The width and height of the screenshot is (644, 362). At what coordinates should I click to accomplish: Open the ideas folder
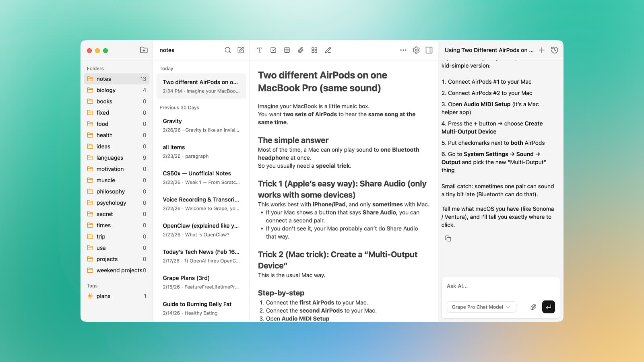click(x=117, y=146)
